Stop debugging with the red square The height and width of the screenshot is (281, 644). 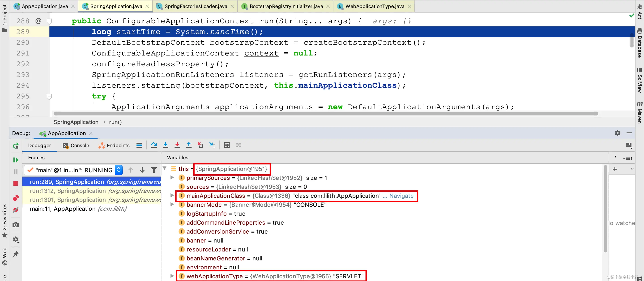click(15, 183)
